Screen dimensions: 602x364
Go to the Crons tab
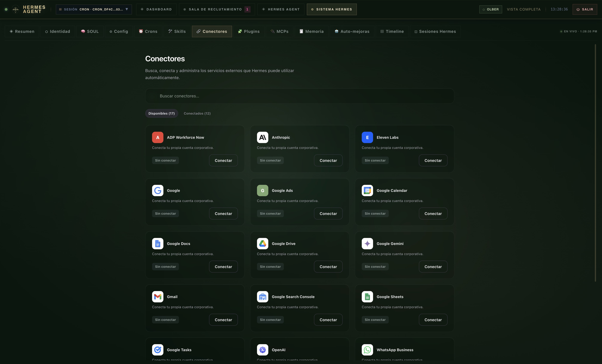coord(148,31)
